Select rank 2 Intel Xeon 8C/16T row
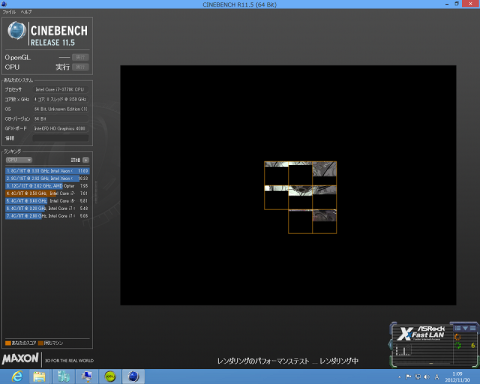 (47, 178)
